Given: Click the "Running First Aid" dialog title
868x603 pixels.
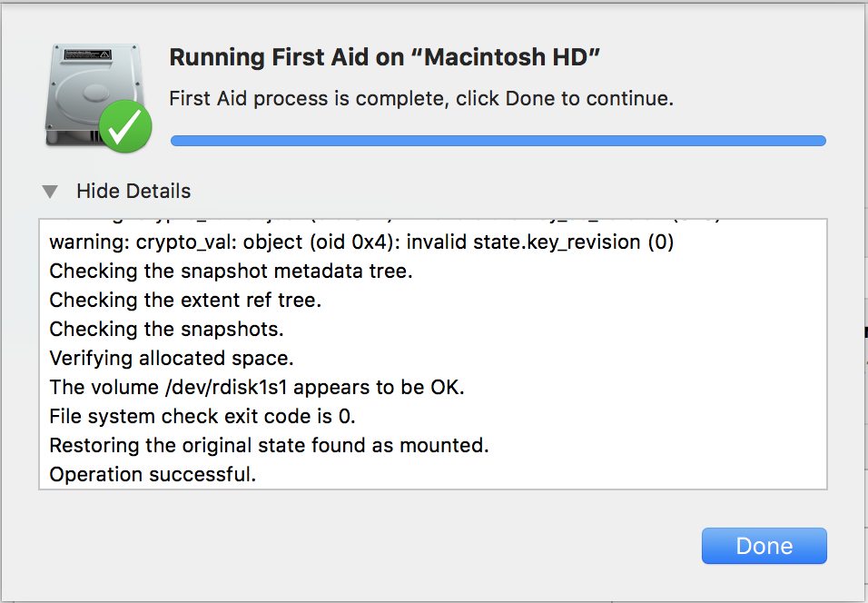Looking at the screenshot, I should [x=385, y=58].
